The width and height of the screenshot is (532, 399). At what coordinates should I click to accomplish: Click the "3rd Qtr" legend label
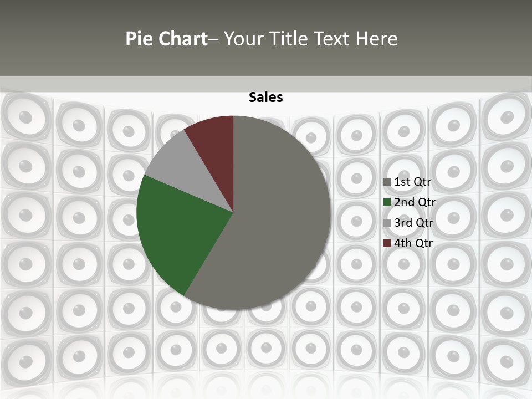pos(413,223)
